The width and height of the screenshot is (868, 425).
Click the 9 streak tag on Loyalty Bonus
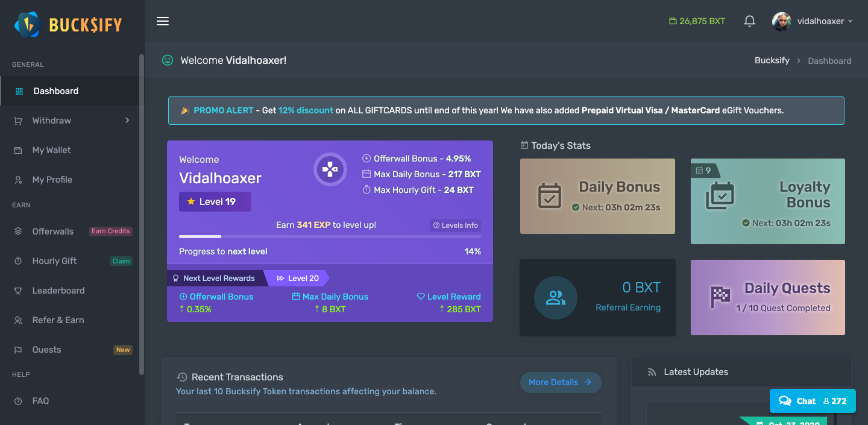704,171
